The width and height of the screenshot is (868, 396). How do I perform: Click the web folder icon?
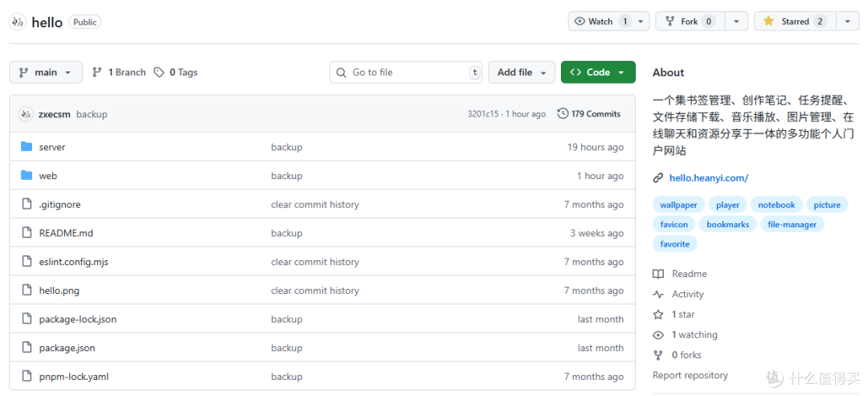click(27, 175)
